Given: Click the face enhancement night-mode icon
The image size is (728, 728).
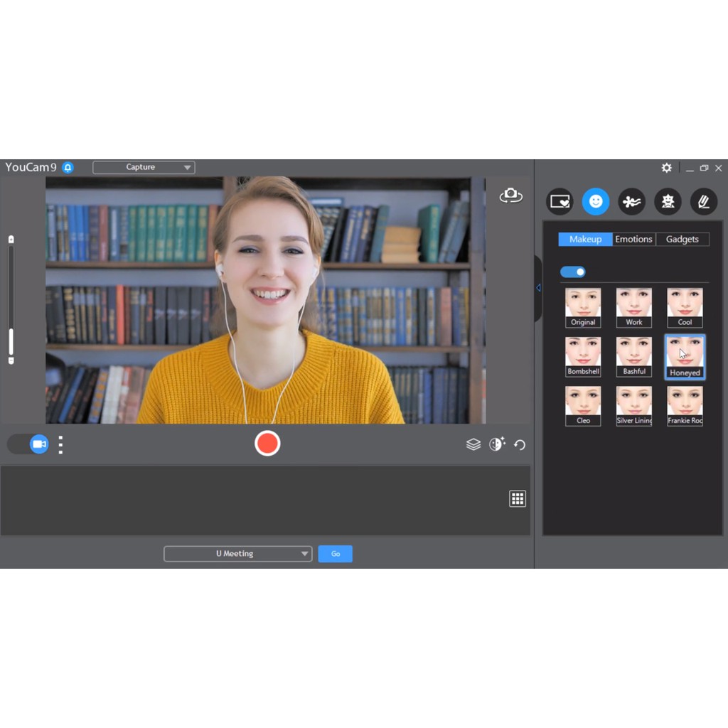Looking at the screenshot, I should tap(497, 444).
